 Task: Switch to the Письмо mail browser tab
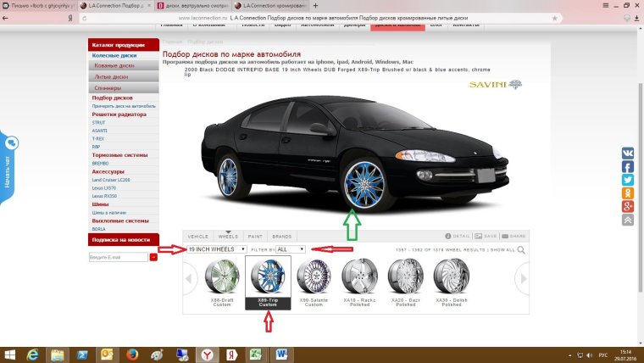click(39, 6)
